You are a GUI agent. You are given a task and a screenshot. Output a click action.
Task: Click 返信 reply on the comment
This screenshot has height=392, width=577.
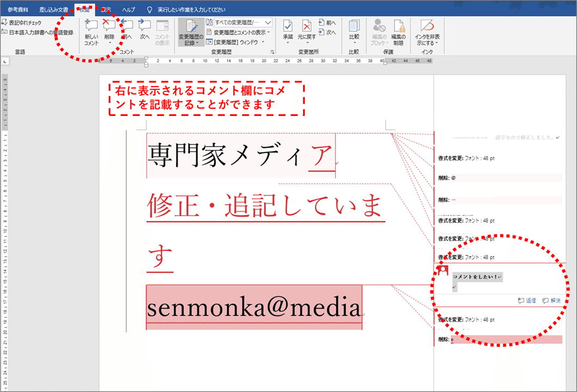coord(527,301)
